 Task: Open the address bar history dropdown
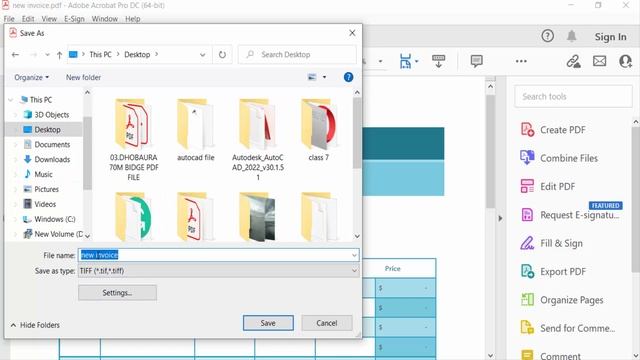click(x=202, y=55)
